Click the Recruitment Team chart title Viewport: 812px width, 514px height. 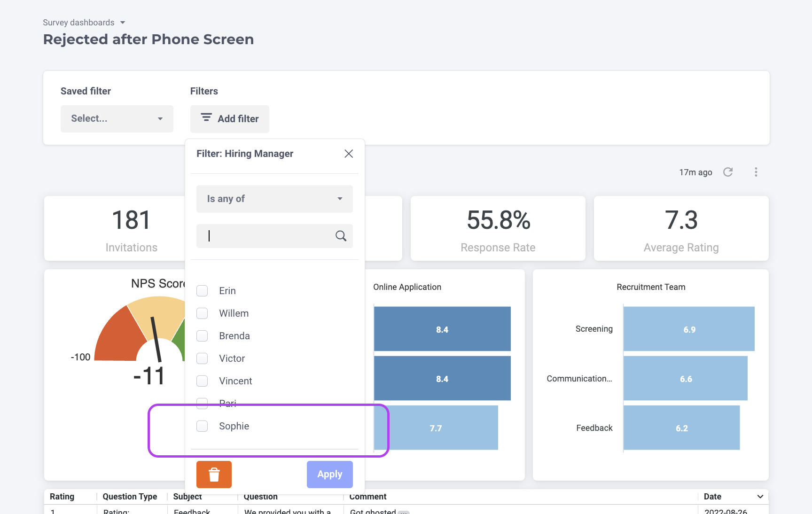tap(651, 287)
